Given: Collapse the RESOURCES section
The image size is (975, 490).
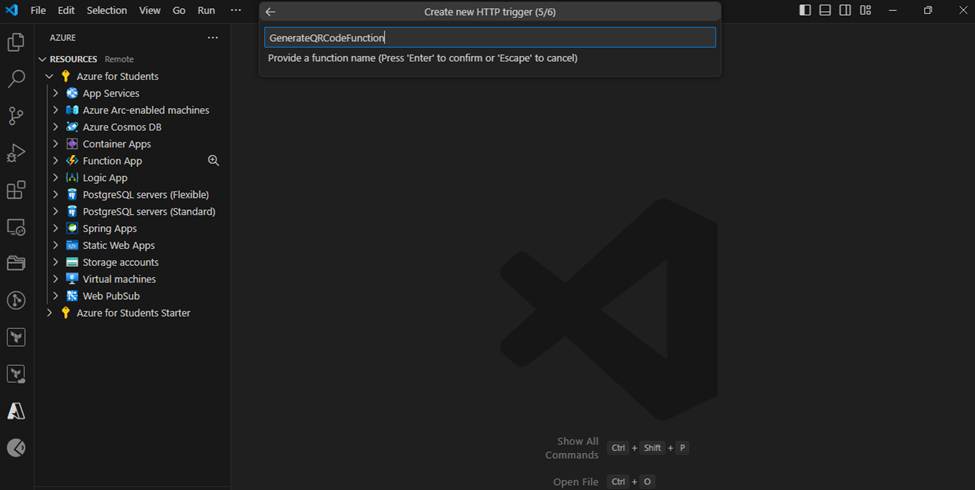Looking at the screenshot, I should pos(42,59).
